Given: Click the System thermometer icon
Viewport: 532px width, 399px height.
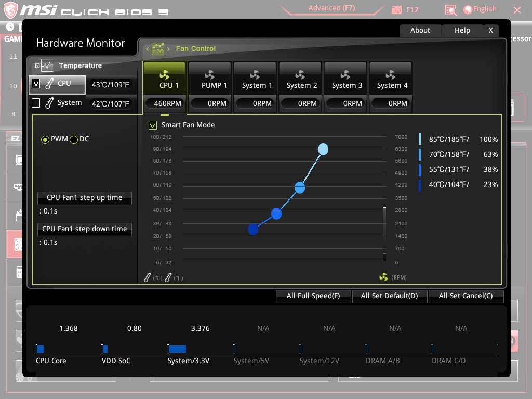Looking at the screenshot, I should (x=49, y=102).
